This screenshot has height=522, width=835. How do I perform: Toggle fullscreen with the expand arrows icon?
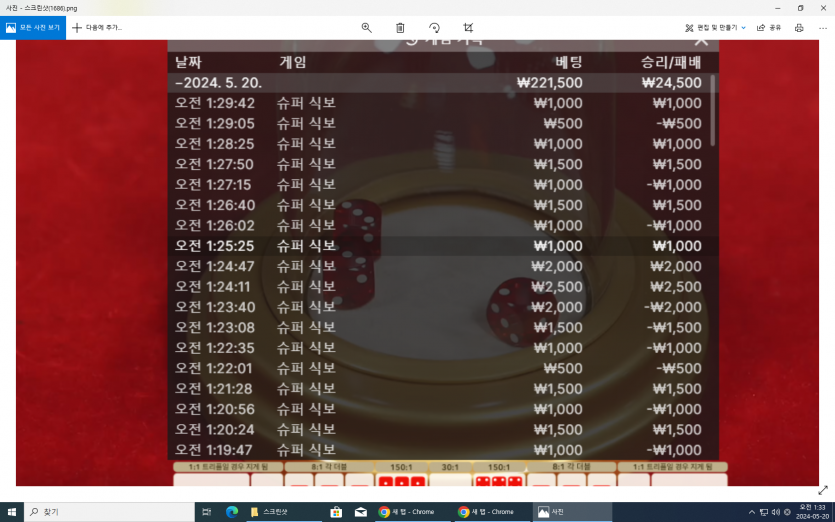tap(823, 490)
